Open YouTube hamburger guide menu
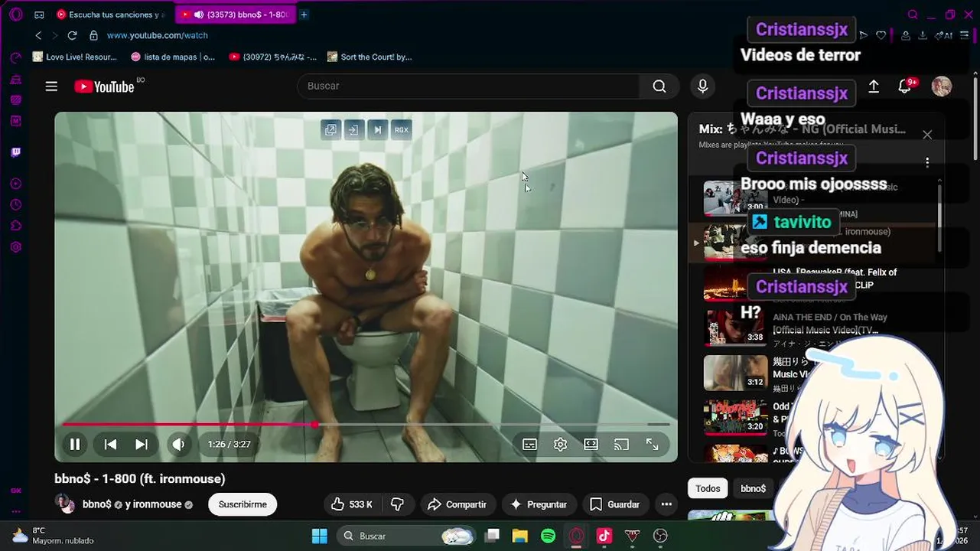 (51, 86)
